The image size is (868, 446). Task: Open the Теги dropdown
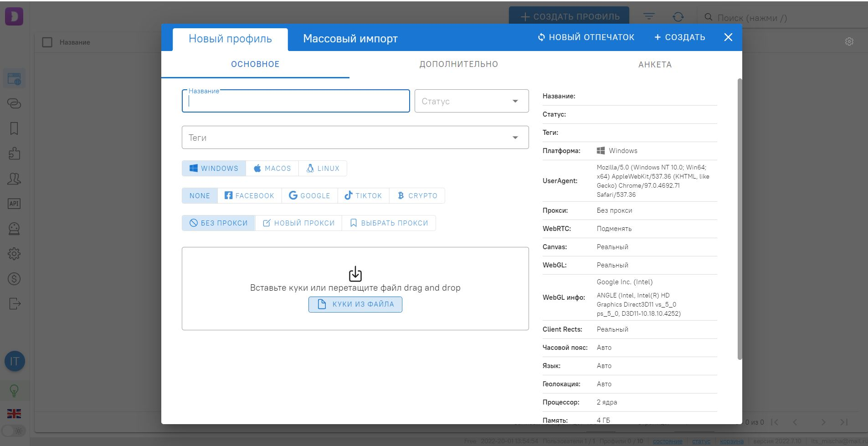point(355,138)
